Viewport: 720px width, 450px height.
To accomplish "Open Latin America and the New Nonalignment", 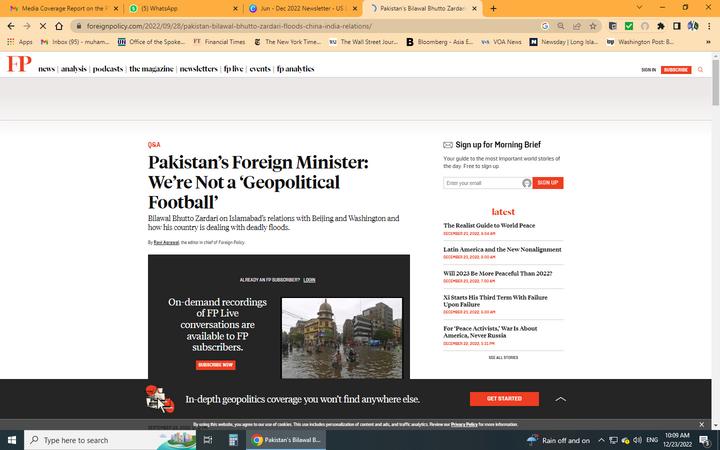I will (502, 249).
